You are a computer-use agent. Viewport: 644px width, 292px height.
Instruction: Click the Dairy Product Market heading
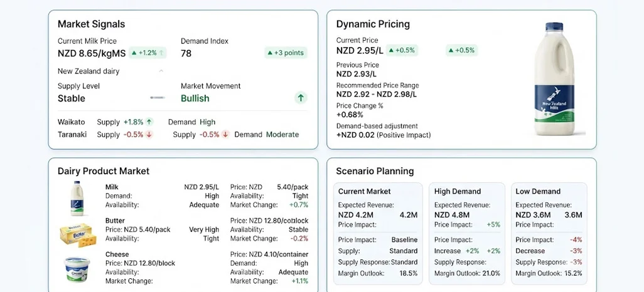click(x=104, y=171)
